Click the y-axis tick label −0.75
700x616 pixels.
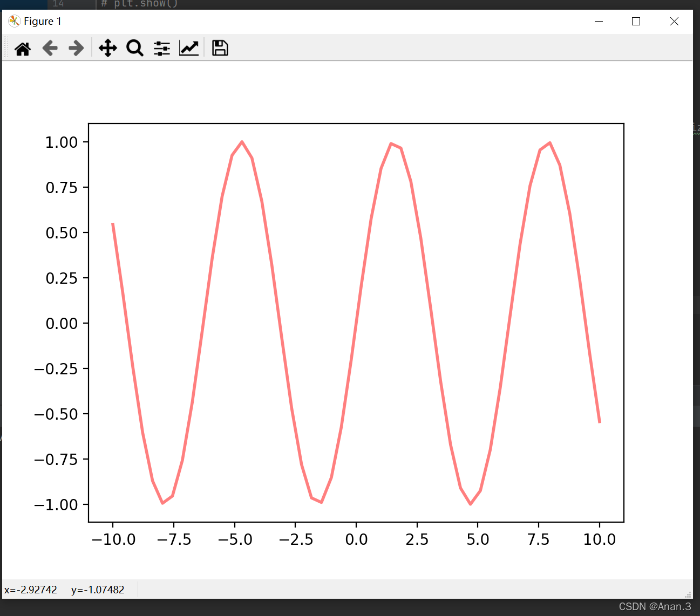pyautogui.click(x=56, y=460)
